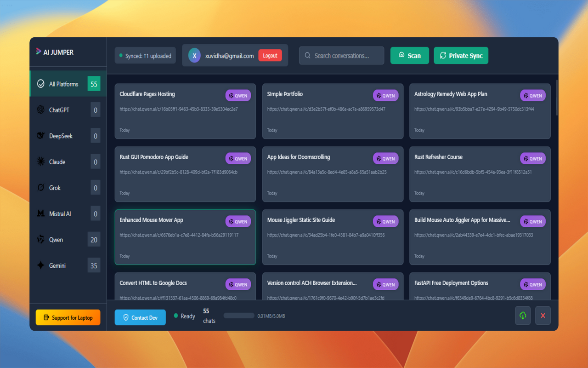Log out with the Logout button
Viewport: 588px width, 368px height.
(x=270, y=56)
